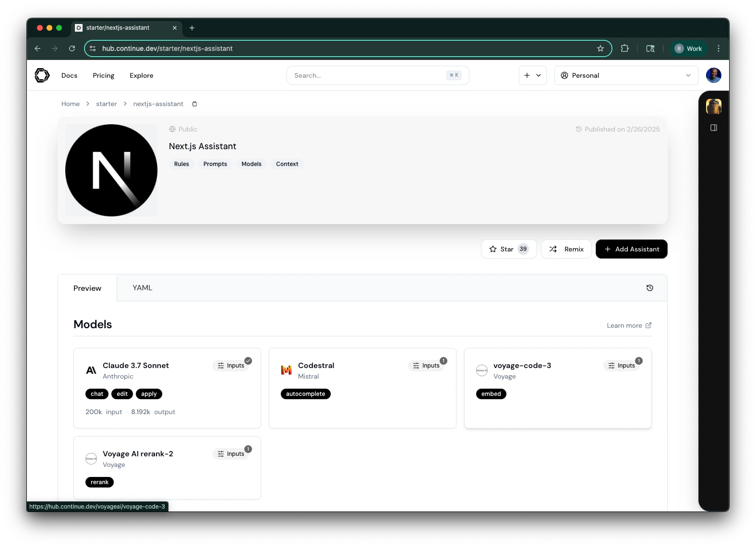
Task: Click the embed role badge
Action: click(x=491, y=394)
